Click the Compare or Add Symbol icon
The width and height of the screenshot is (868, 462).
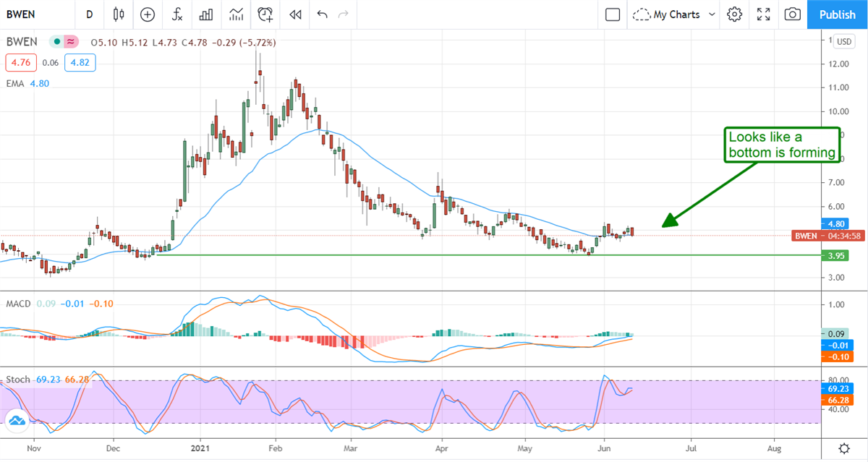coord(148,14)
